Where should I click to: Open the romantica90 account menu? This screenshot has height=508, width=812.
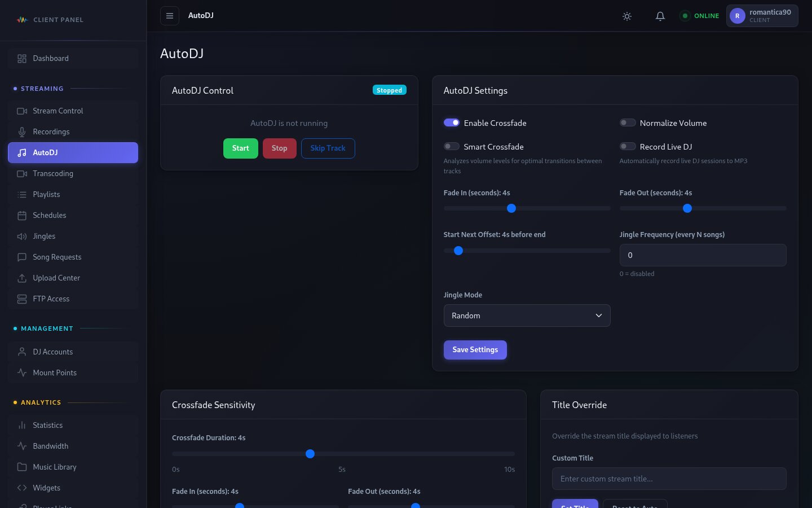[762, 16]
